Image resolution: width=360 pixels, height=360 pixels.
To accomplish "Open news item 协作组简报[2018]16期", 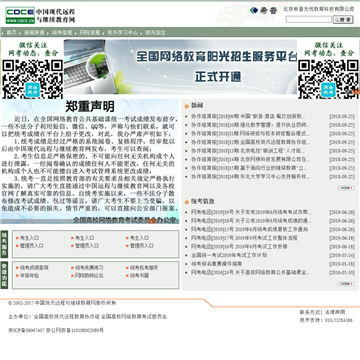I will coord(250,177).
